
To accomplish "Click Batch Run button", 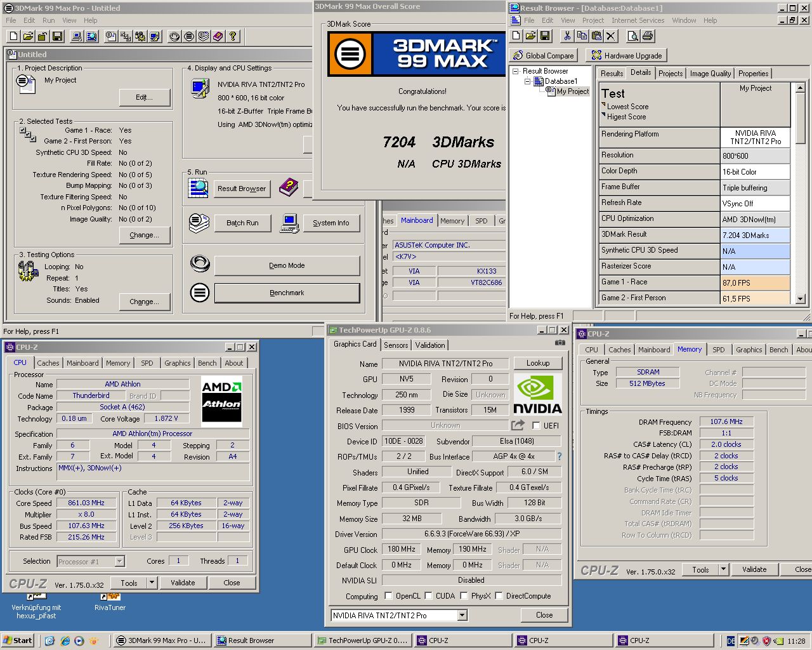I will click(x=242, y=223).
